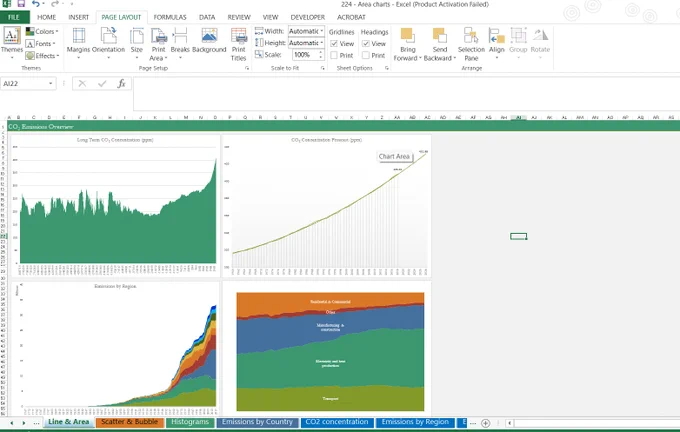Open theme Effects menu

(x=42, y=56)
